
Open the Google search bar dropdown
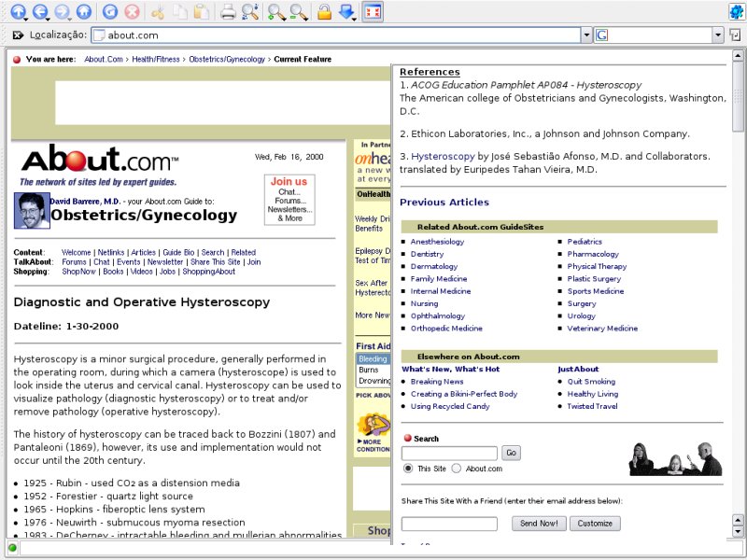pyautogui.click(x=718, y=35)
